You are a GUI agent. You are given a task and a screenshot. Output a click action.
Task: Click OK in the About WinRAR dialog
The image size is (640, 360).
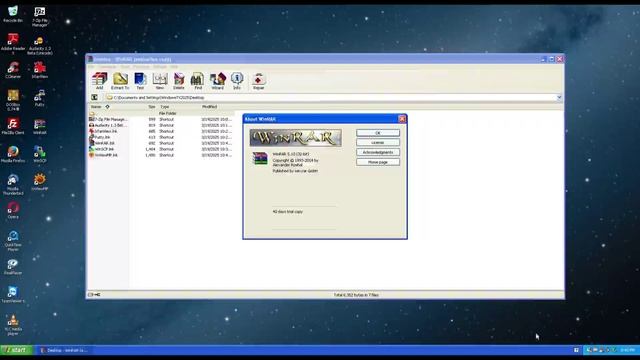[378, 133]
